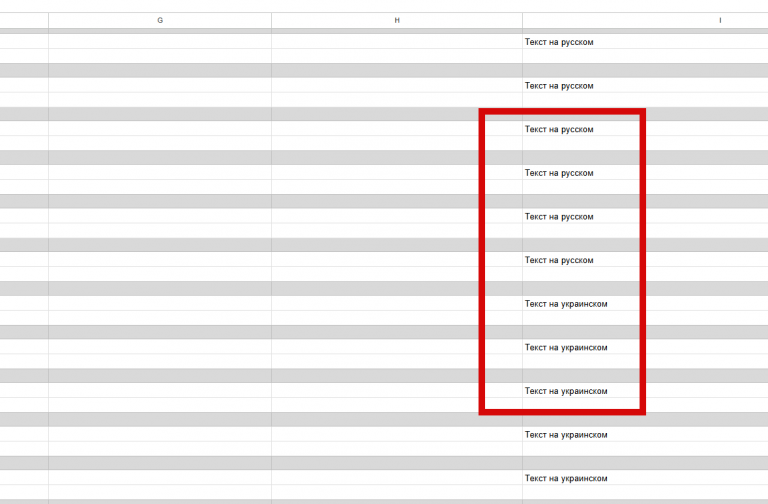Select the topmost visible 'Текст на русском' cell
The height and width of the screenshot is (504, 768).
click(x=645, y=42)
